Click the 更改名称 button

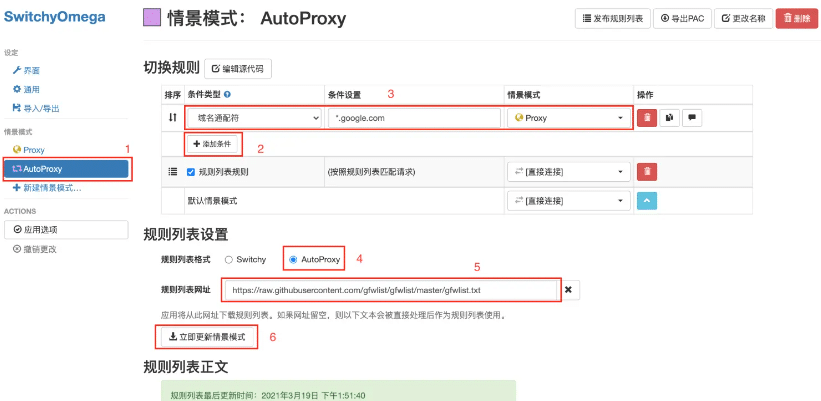pos(743,18)
